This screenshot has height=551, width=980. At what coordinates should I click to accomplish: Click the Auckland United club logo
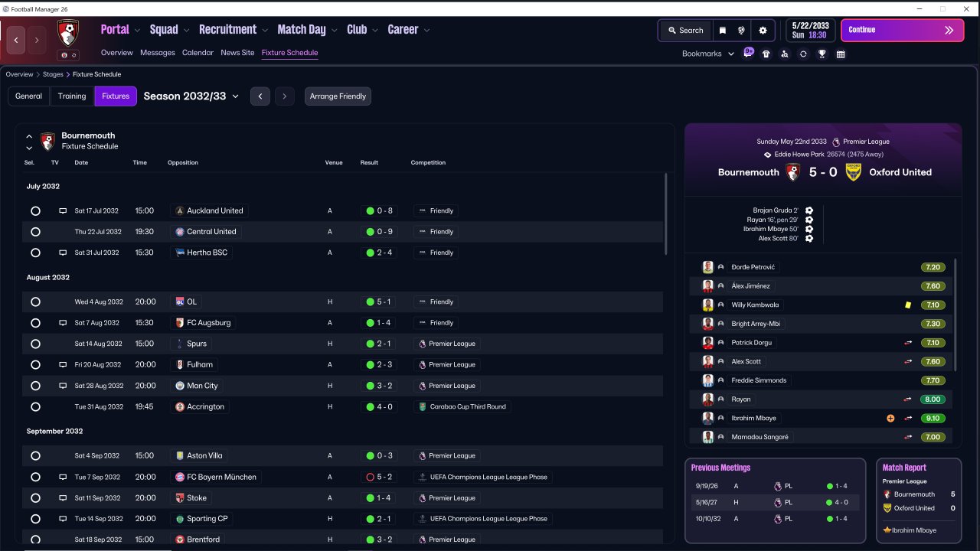(x=179, y=210)
